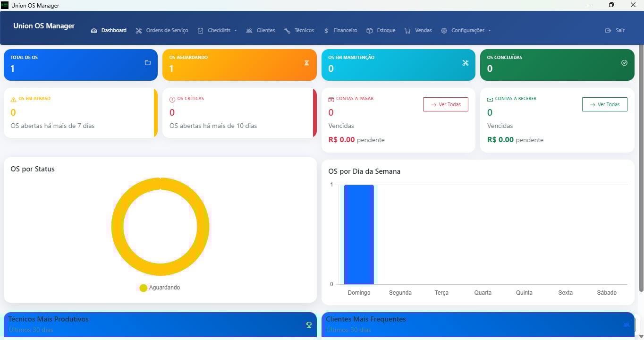This screenshot has height=340, width=644.
Task: Toggle the Aguardando legend item in status chart
Action: click(160, 288)
